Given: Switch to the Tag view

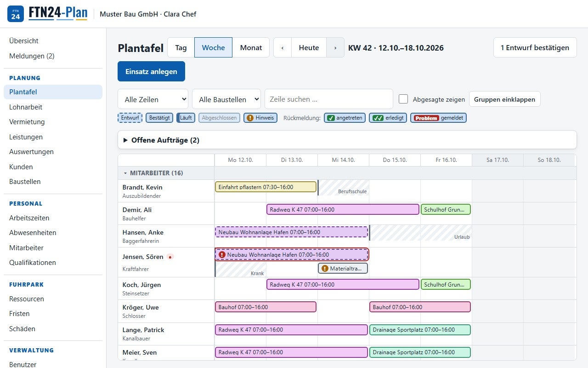Looking at the screenshot, I should click(x=181, y=47).
